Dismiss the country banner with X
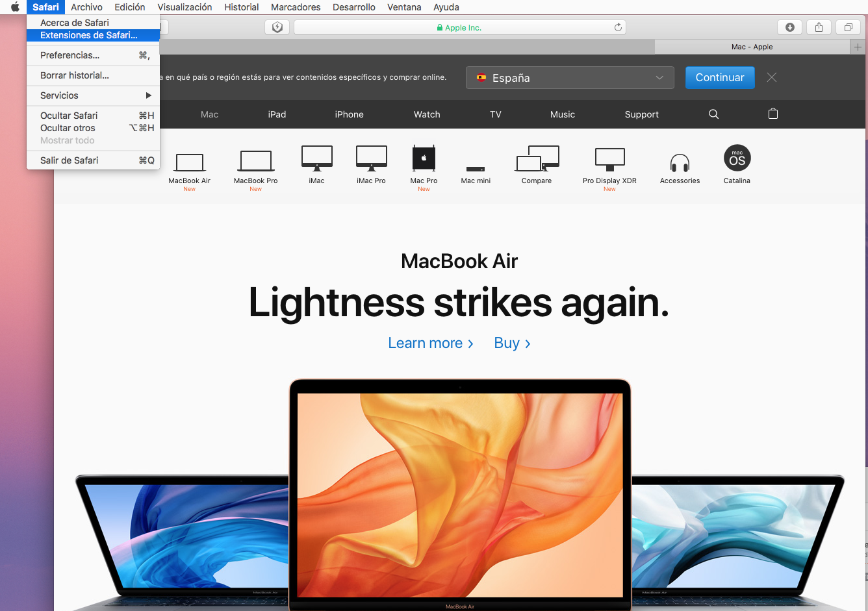The image size is (868, 611). 771,77
